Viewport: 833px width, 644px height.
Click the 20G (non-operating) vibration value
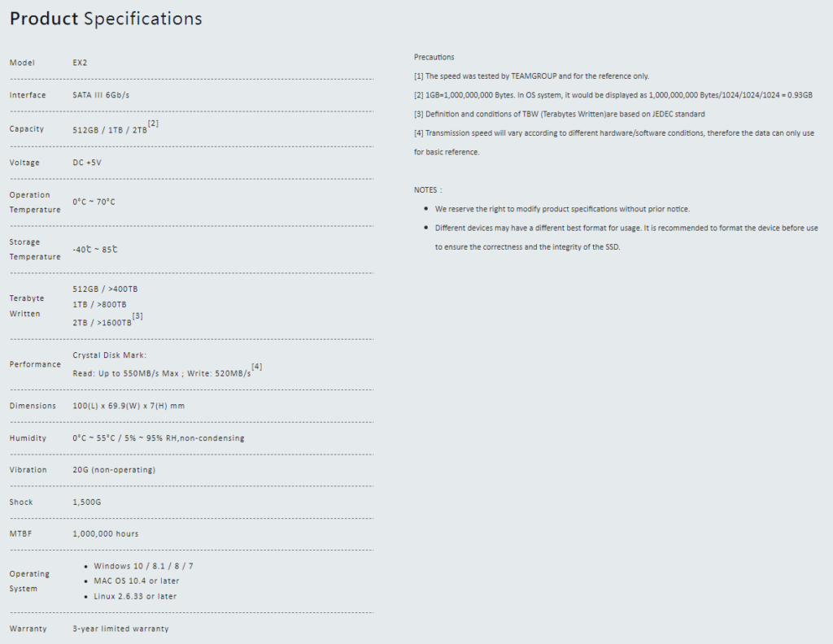114,470
